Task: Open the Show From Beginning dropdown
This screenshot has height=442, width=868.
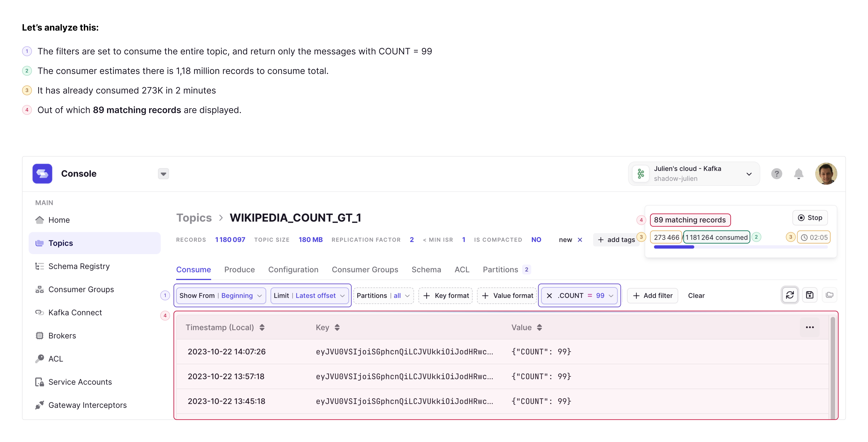Action: point(221,296)
